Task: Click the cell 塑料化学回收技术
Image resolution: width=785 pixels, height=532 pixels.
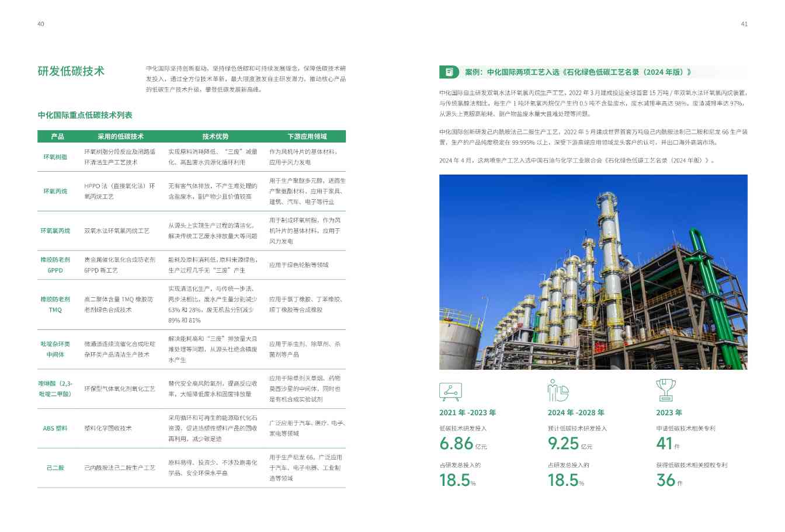Action: tap(108, 428)
